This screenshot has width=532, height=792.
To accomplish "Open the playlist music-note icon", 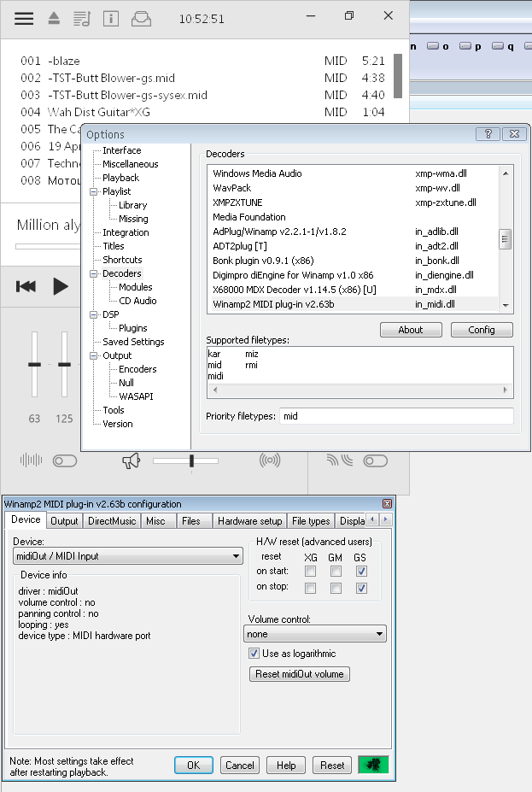I will click(x=82, y=18).
